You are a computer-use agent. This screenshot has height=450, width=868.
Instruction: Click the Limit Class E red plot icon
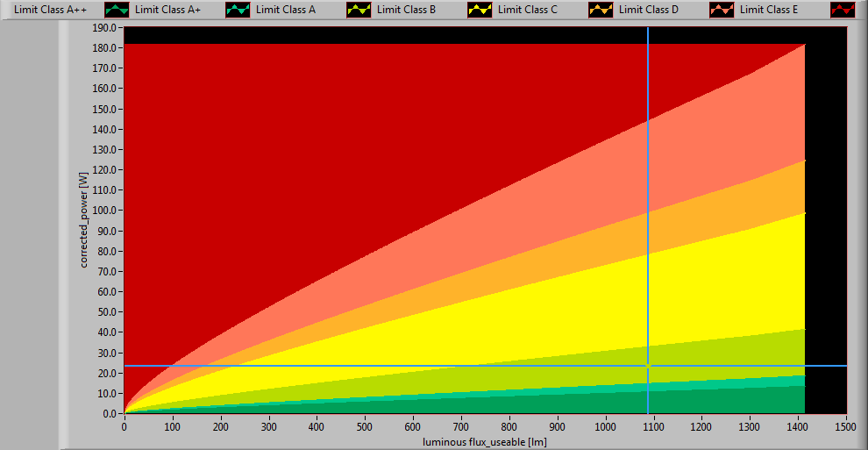tap(843, 10)
